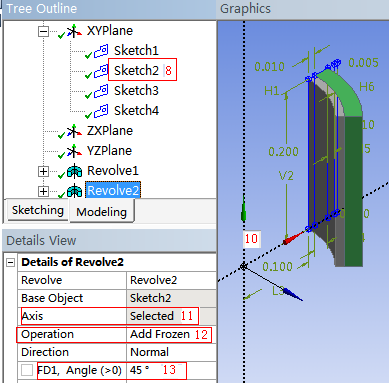Click the XYPlane axes icon
The image size is (389, 383).
pyautogui.click(x=74, y=31)
